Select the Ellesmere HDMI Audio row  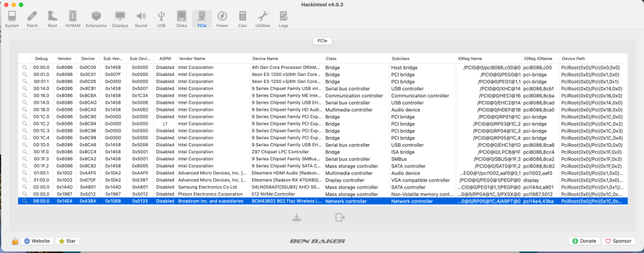(x=323, y=173)
